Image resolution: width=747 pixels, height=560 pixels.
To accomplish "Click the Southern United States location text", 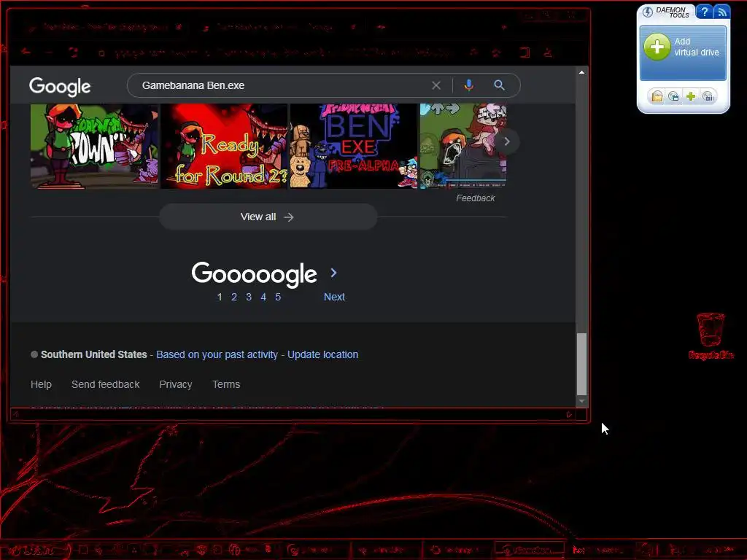I will click(94, 354).
